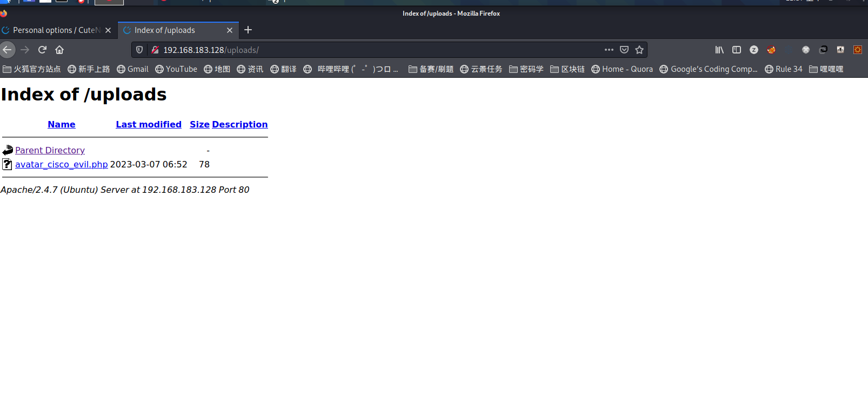Bookmark this page with the star
This screenshot has height=397, width=868.
click(639, 50)
